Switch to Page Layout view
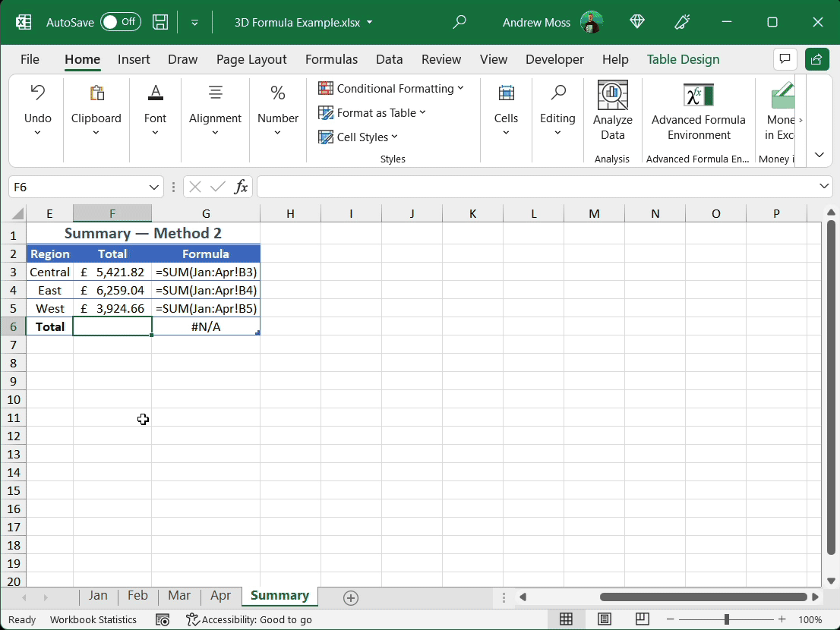The width and height of the screenshot is (840, 630). point(605,619)
